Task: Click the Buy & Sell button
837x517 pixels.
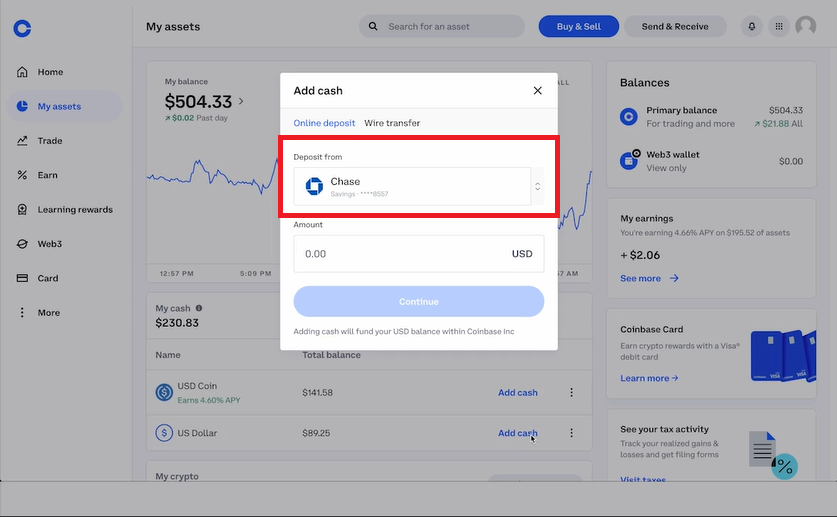Action: pyautogui.click(x=579, y=26)
